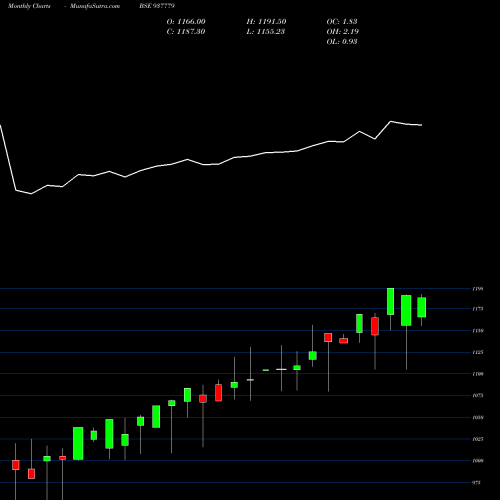Image resolution: width=500 pixels, height=500 pixels.
Task: Click the 'Monthly Charts' title text
Action: pyautogui.click(x=29, y=6)
